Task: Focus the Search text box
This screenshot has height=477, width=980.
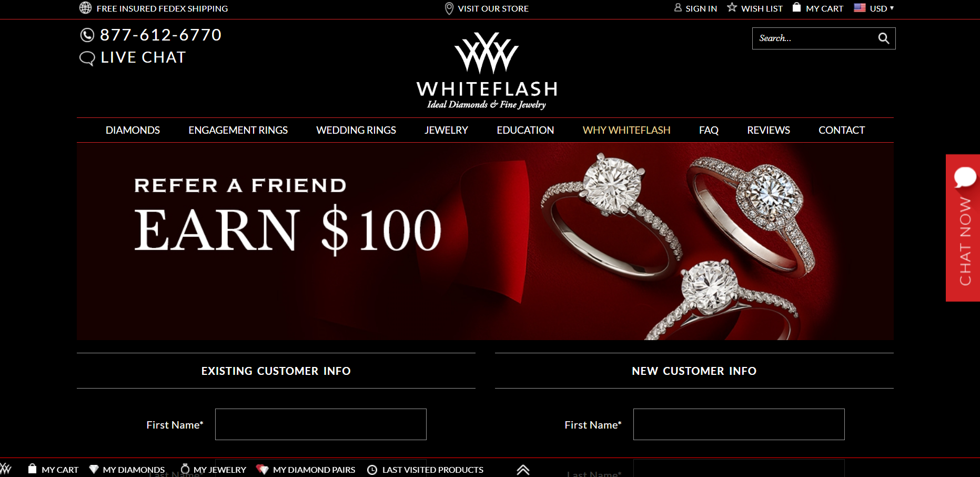Action: pos(814,38)
